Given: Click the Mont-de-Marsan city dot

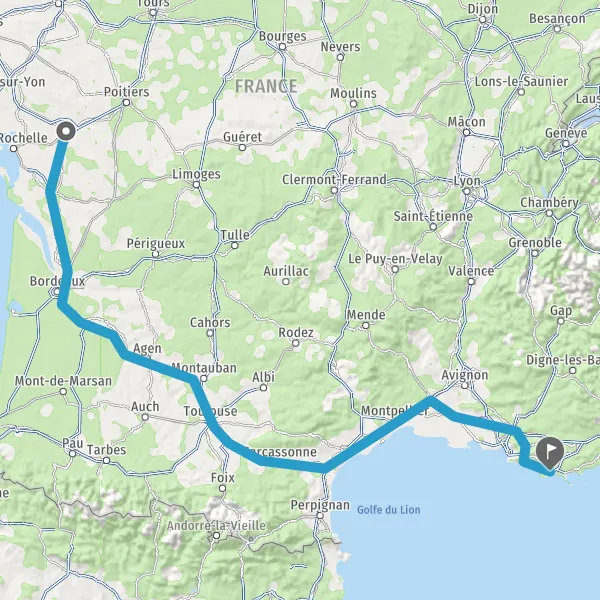Looking at the screenshot, I should [x=64, y=391].
